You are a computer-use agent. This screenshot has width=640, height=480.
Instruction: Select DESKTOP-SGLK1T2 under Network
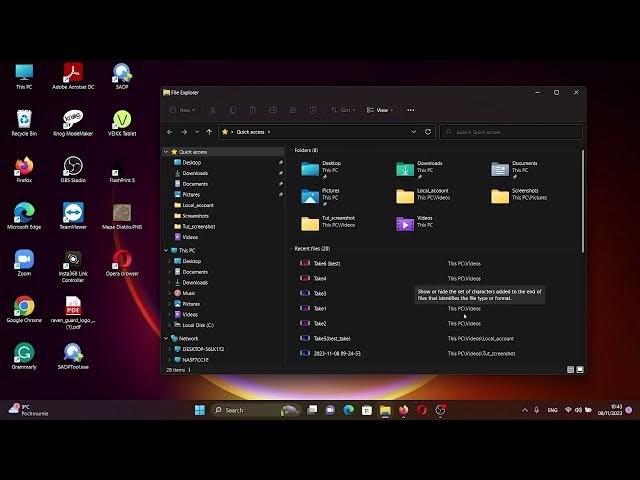(x=203, y=349)
